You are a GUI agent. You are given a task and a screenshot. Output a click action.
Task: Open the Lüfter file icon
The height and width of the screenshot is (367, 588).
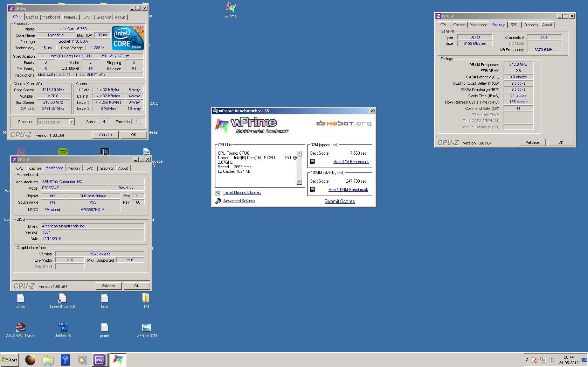[20, 298]
